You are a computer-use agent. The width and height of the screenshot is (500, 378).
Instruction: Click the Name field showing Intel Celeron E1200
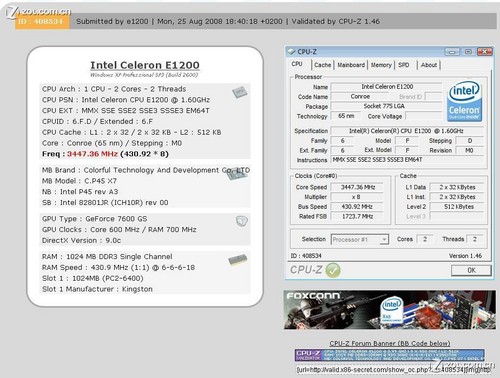tap(387, 87)
